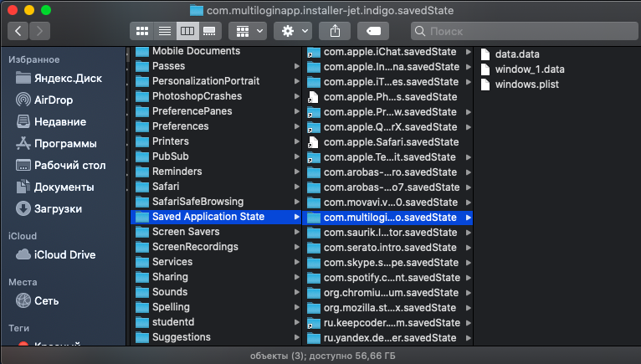Select org.chromiu...um.savedState folder
The image size is (641, 364).
(x=388, y=293)
